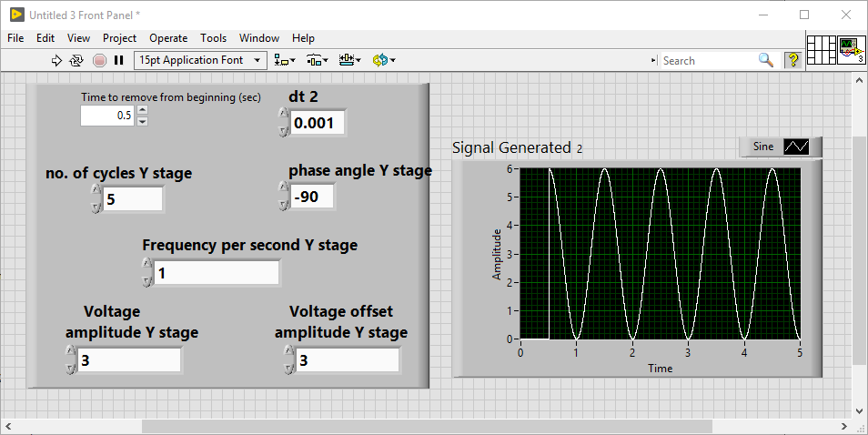Decrement Time to remove from beginning
868x435 pixels.
click(142, 121)
